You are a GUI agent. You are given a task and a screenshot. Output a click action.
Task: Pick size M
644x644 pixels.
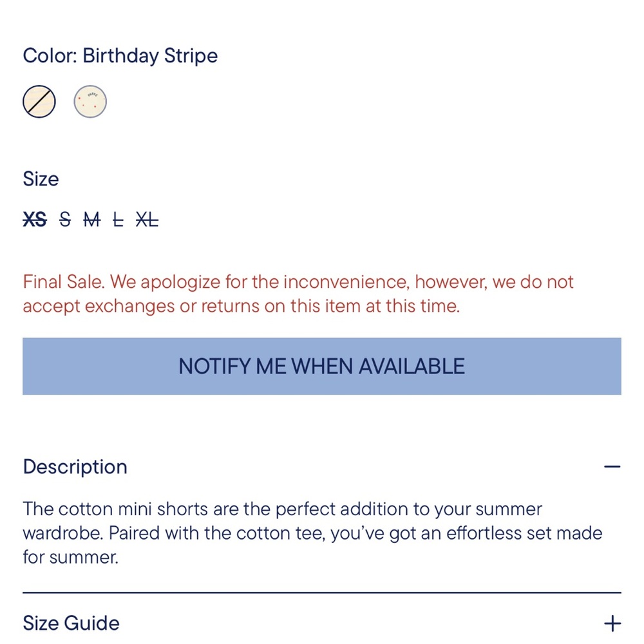point(92,220)
